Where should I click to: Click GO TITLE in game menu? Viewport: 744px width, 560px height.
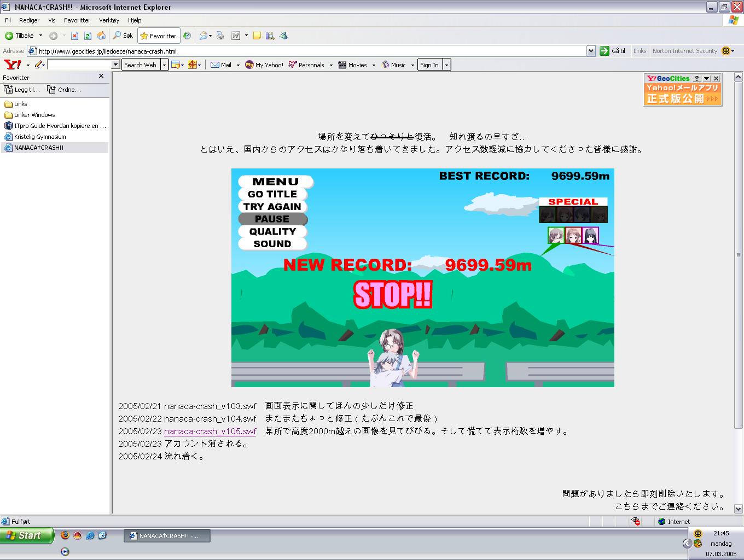pyautogui.click(x=272, y=194)
